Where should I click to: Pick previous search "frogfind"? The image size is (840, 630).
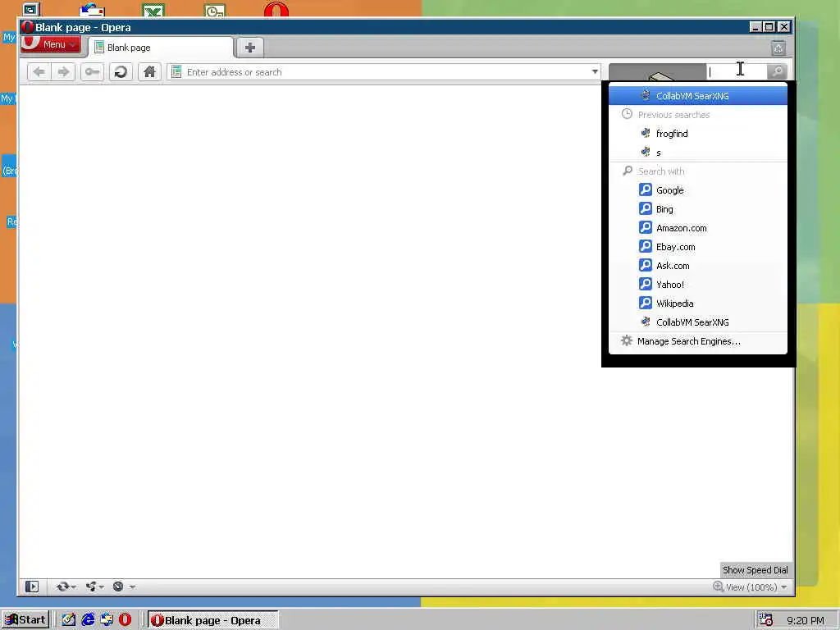[698, 134]
